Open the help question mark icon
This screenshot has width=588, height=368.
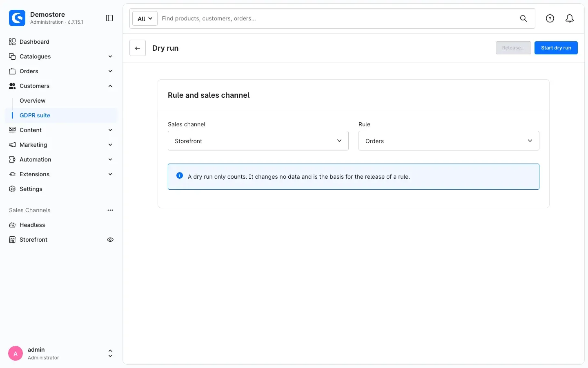(x=550, y=18)
